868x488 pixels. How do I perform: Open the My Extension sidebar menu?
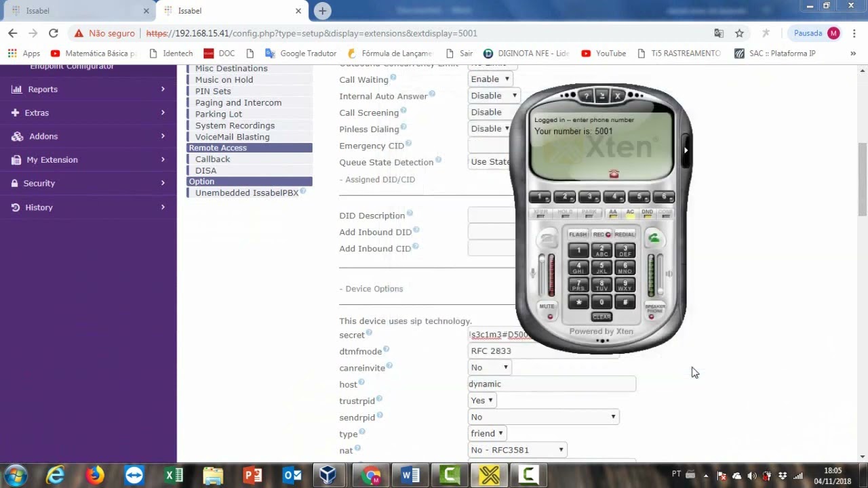pos(88,160)
